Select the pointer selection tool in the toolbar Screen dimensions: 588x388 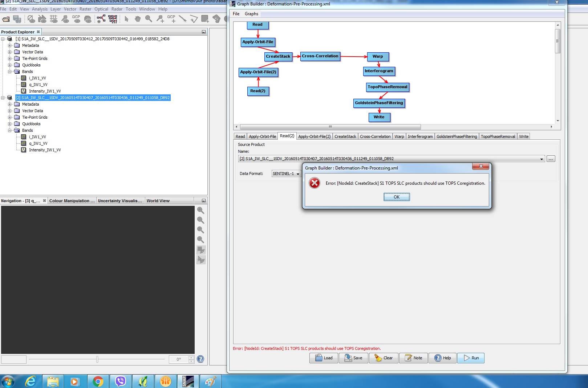[126, 19]
